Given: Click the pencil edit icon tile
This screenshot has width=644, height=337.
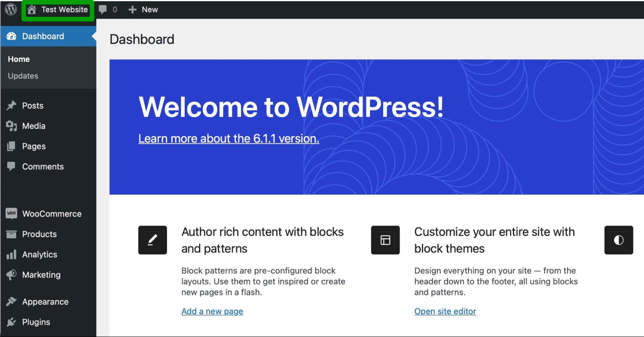Looking at the screenshot, I should coord(153,240).
